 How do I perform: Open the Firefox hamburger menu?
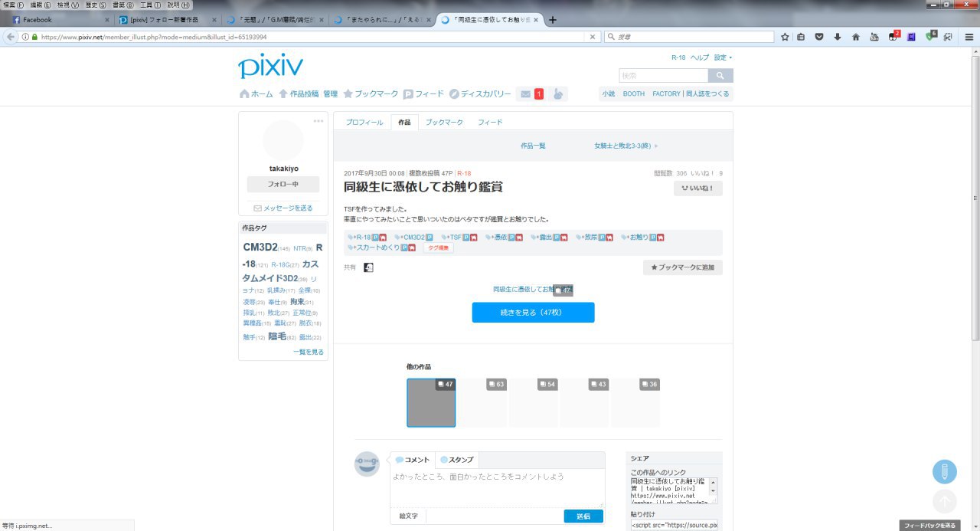[969, 37]
